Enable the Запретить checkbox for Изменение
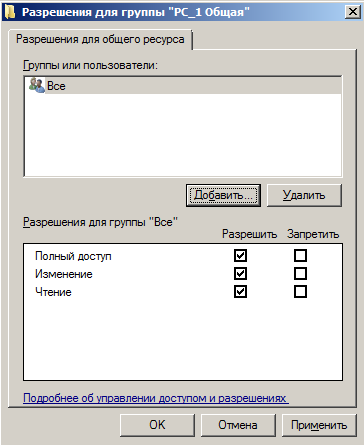364x445 pixels. (300, 274)
